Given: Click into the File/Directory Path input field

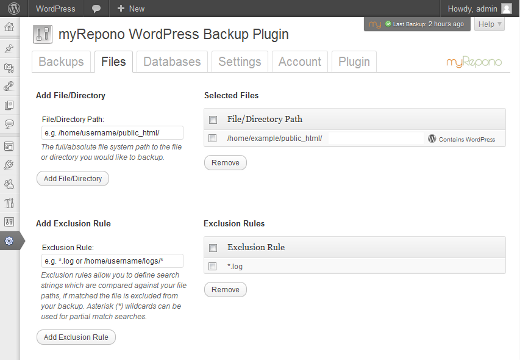Looking at the screenshot, I should [112, 133].
